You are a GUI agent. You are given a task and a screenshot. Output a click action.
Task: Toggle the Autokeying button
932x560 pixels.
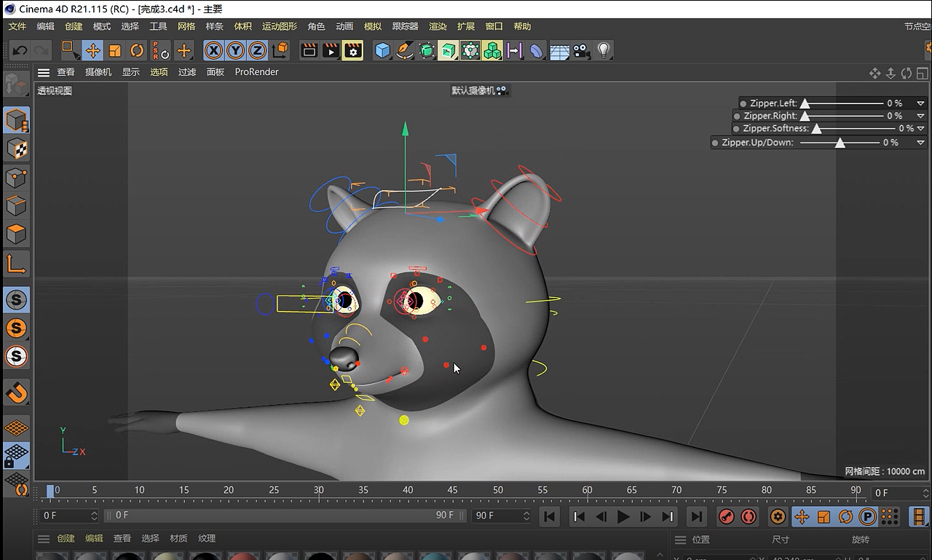[x=749, y=517]
